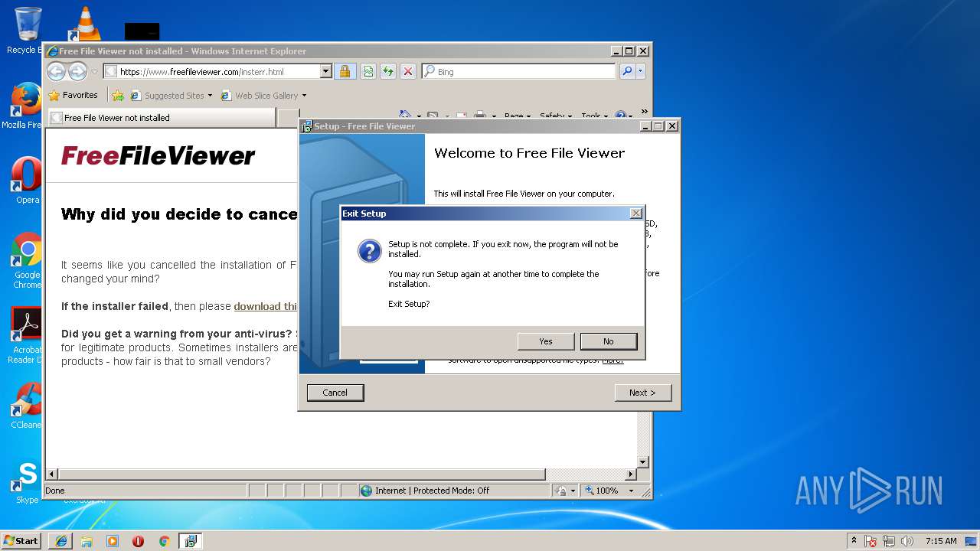Open Windows Explorer from taskbar

click(x=87, y=541)
